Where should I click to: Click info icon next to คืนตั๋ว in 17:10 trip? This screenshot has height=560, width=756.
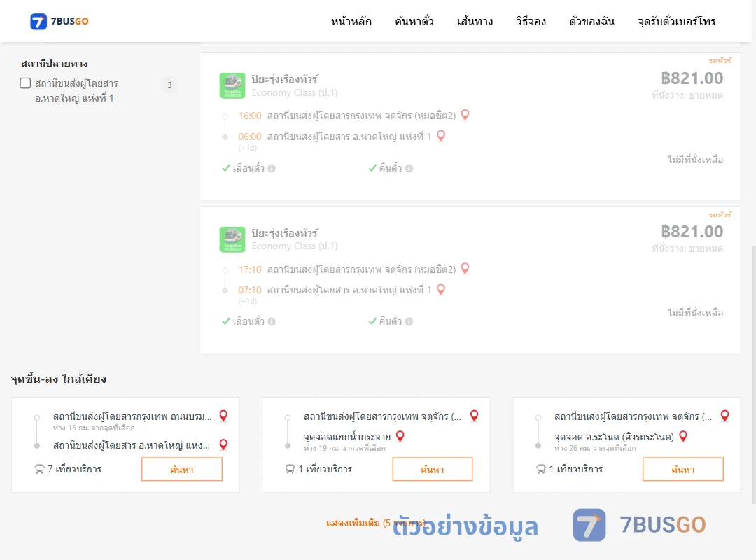(x=409, y=322)
